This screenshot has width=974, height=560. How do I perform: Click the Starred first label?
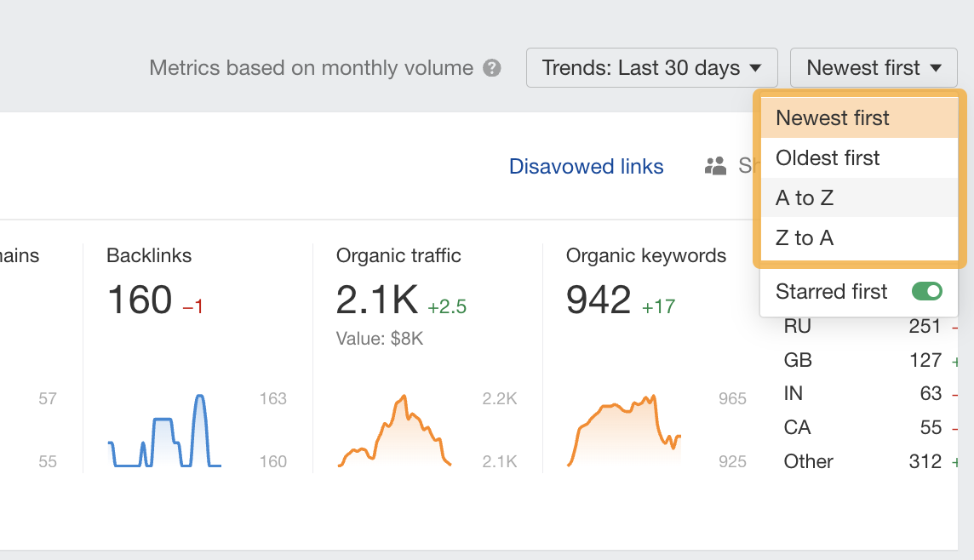(831, 292)
